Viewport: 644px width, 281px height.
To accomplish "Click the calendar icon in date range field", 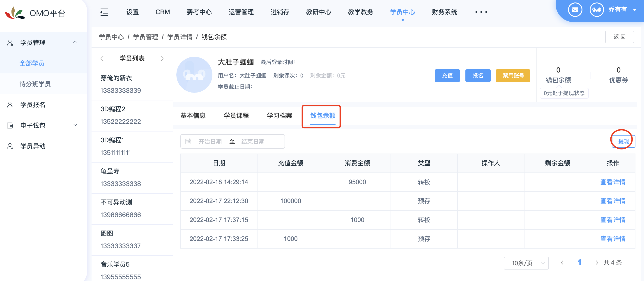I will click(188, 141).
